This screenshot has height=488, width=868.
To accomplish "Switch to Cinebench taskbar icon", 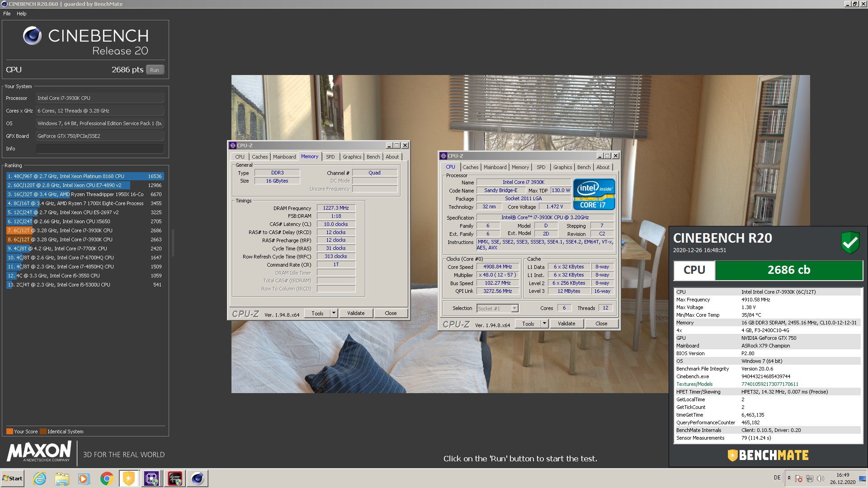I will point(198,479).
